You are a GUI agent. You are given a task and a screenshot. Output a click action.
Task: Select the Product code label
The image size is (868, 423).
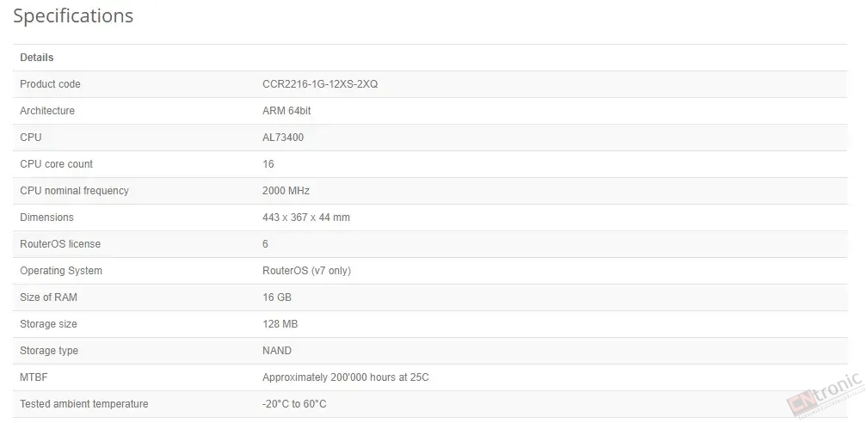click(50, 84)
